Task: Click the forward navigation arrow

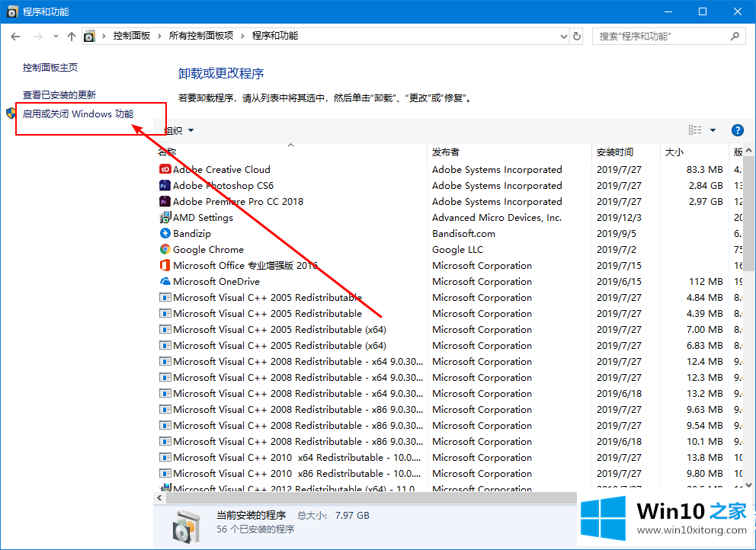Action: click(37, 36)
